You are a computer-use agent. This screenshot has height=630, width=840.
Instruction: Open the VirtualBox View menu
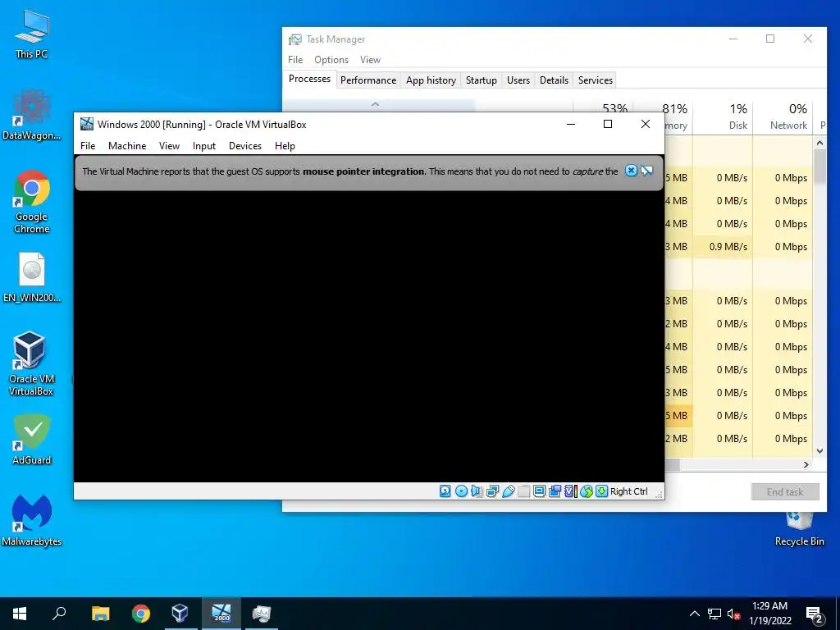pos(169,146)
